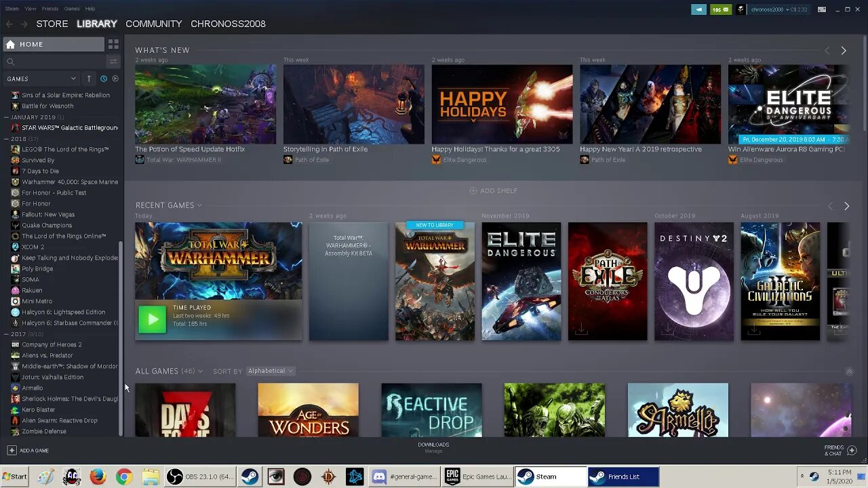Change Sort By Alphabetical dropdown

click(x=270, y=371)
